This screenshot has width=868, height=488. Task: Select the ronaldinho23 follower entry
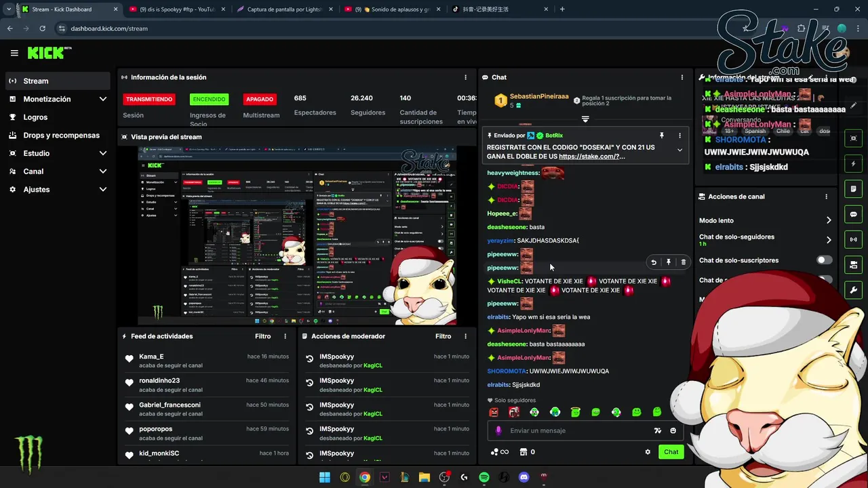pyautogui.click(x=207, y=385)
